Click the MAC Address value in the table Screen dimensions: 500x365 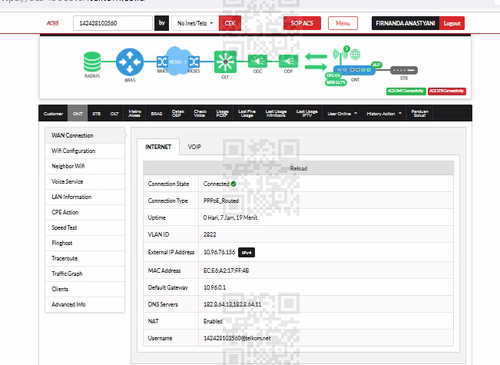point(226,270)
